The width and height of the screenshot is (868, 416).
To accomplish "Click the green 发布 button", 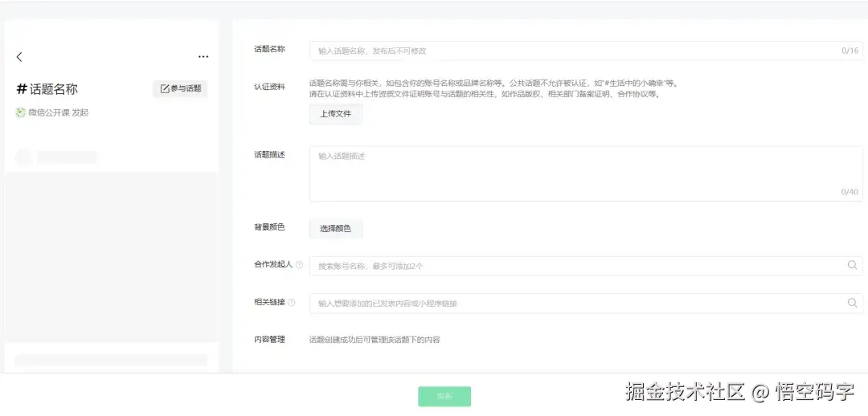I will 444,396.
